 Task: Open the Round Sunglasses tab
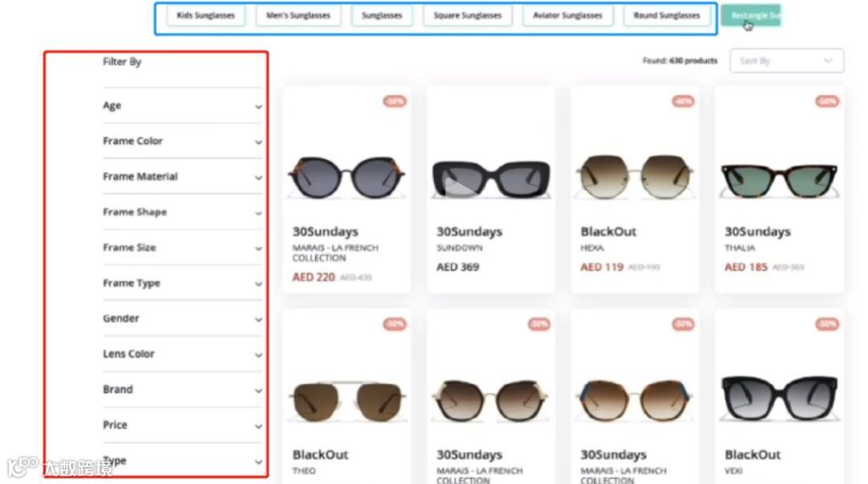click(666, 15)
